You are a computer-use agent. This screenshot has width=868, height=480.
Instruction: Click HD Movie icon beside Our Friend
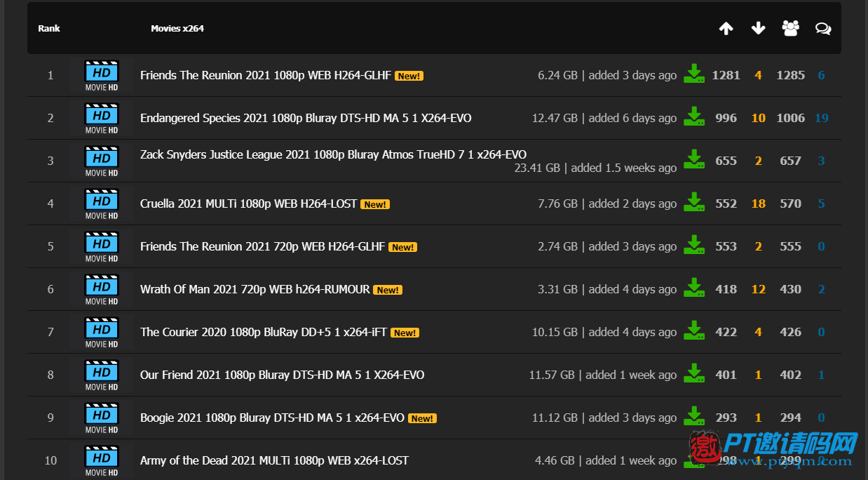[102, 375]
